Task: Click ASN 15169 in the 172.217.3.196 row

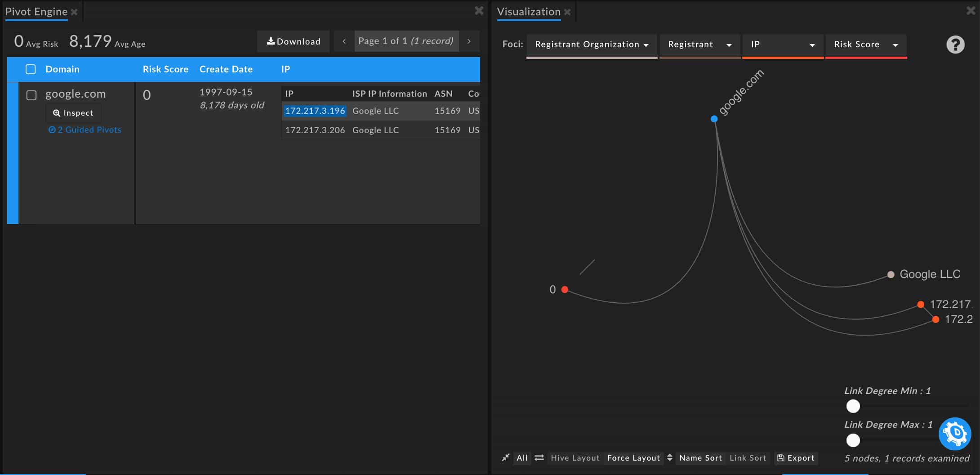Action: tap(447, 111)
